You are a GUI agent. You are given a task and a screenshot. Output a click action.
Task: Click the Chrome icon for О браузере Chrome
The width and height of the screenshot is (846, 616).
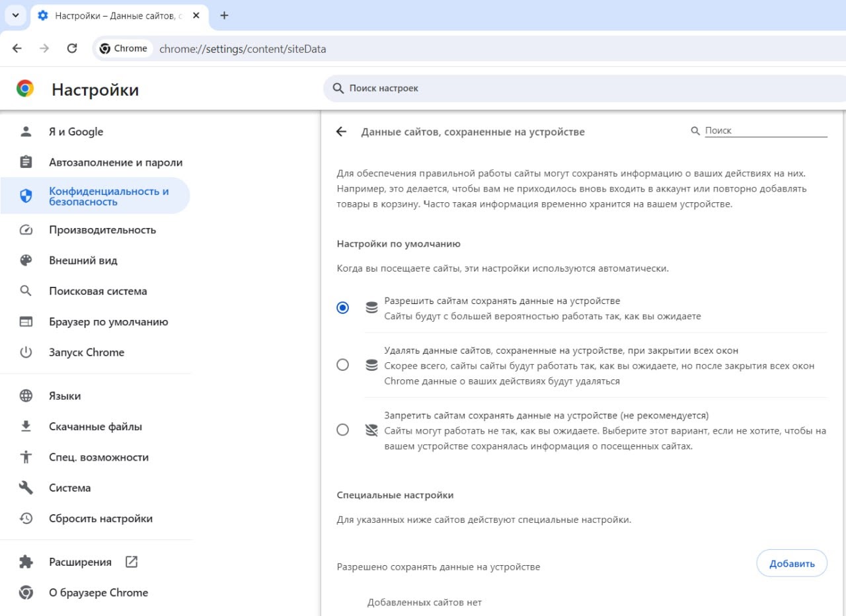coord(26,592)
